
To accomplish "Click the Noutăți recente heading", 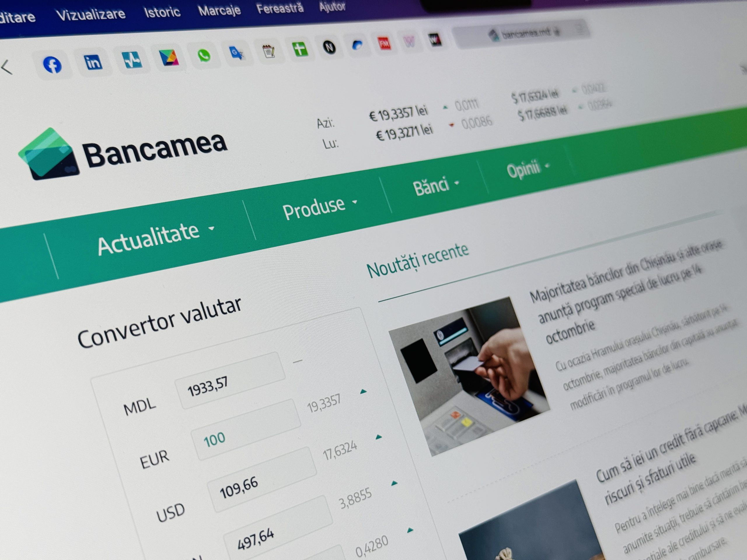I will coord(418,261).
